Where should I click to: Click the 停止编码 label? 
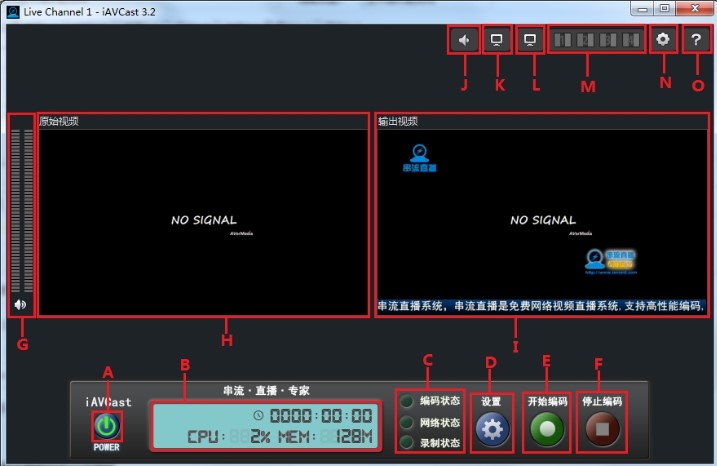click(x=602, y=401)
